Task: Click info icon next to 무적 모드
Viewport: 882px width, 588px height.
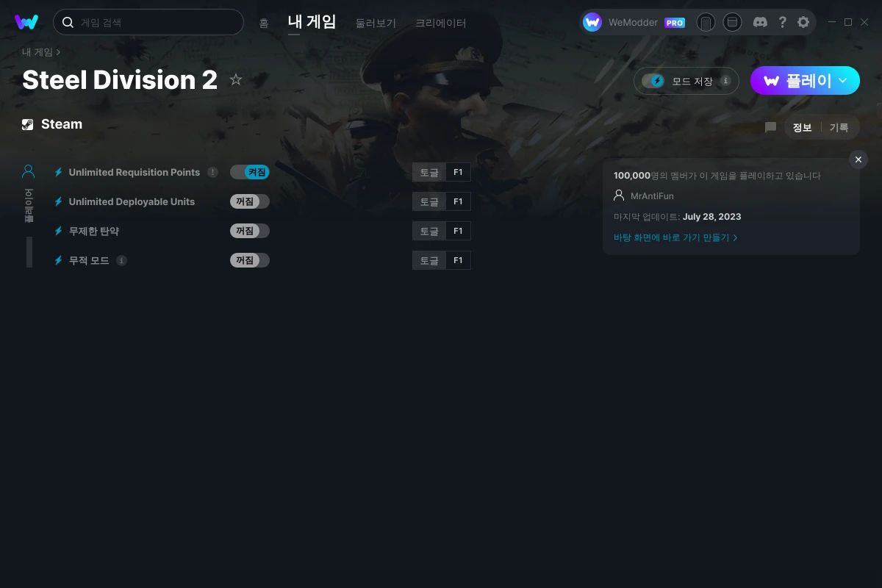Action: click(122, 260)
